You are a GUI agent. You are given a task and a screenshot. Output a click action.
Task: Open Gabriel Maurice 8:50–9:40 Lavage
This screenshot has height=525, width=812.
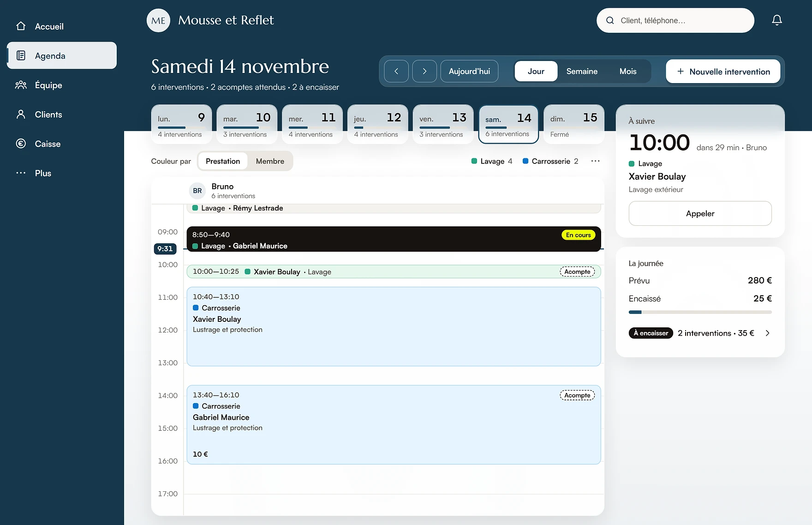click(394, 239)
